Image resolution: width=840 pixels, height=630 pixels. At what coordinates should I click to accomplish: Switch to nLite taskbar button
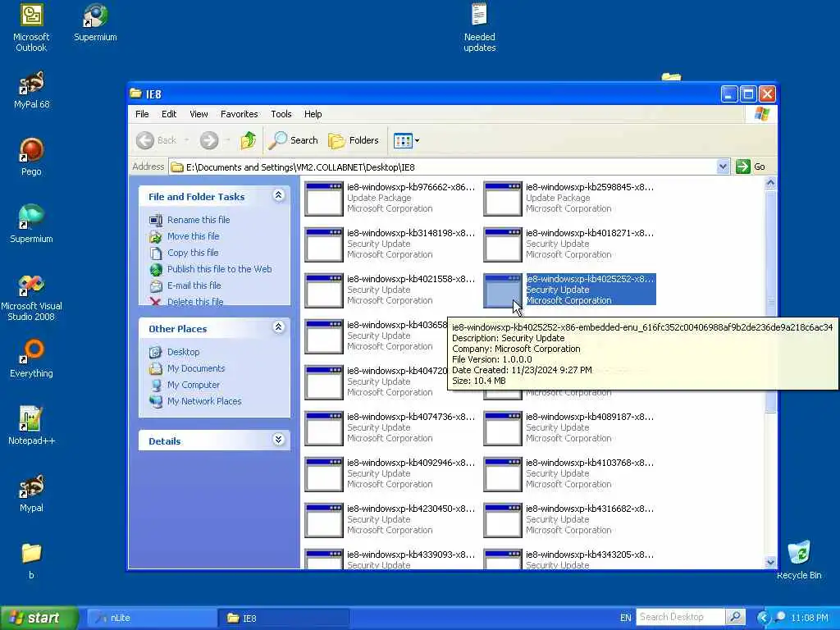point(152,618)
